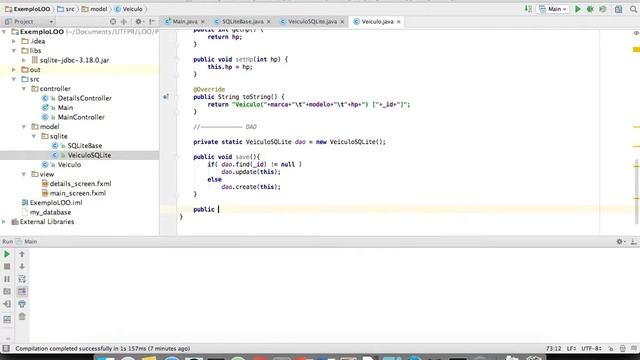Screen dimensions: 640x360
Task: Hide the Run panel with its download-arrow icon
Action: (633, 242)
